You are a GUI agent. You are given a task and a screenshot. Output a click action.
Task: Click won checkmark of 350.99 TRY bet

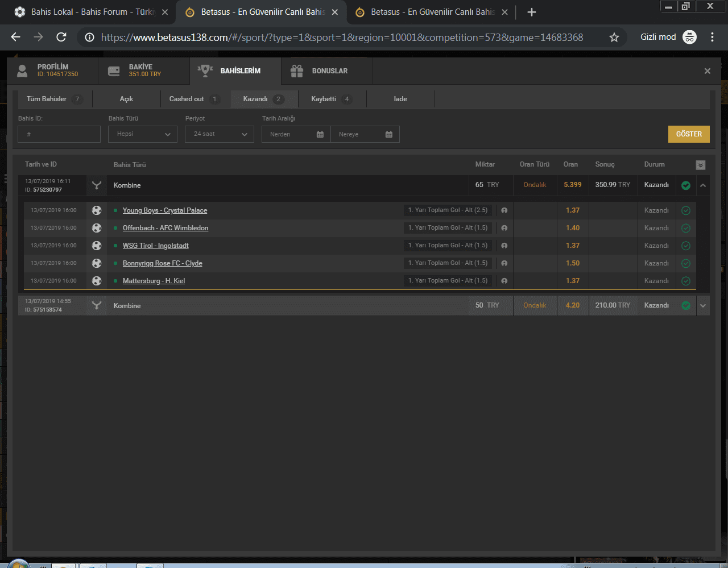[686, 185]
